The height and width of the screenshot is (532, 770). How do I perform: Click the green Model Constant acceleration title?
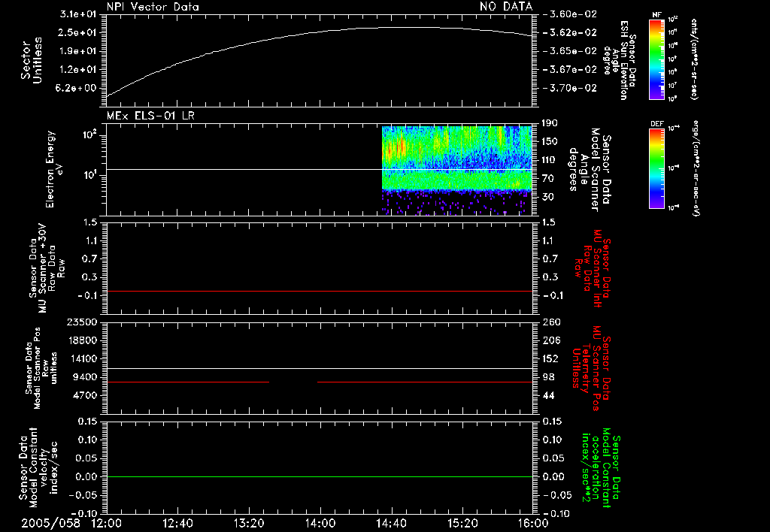[601, 468]
